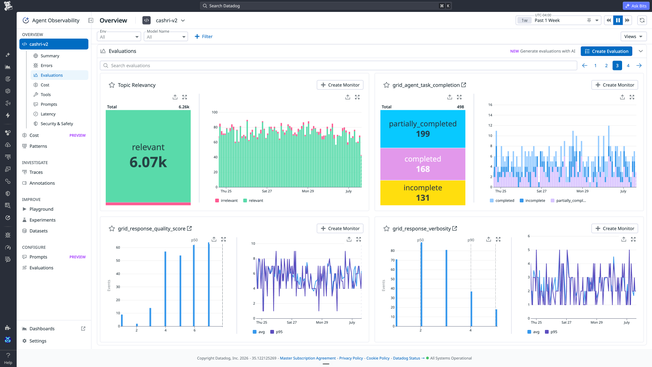Screen dimensions: 652x367
Task: Toggle the irrelevant legend swatch
Action: point(217,201)
